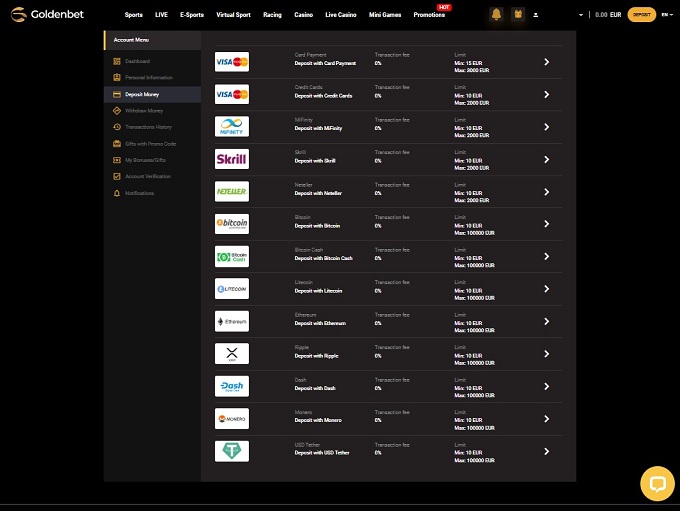This screenshot has height=511, width=680.
Task: Choose the USD Tether logo
Action: click(x=232, y=451)
